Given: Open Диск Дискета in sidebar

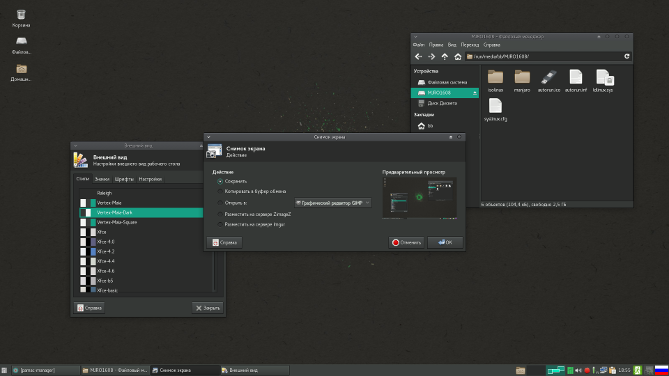Looking at the screenshot, I should (x=445, y=103).
